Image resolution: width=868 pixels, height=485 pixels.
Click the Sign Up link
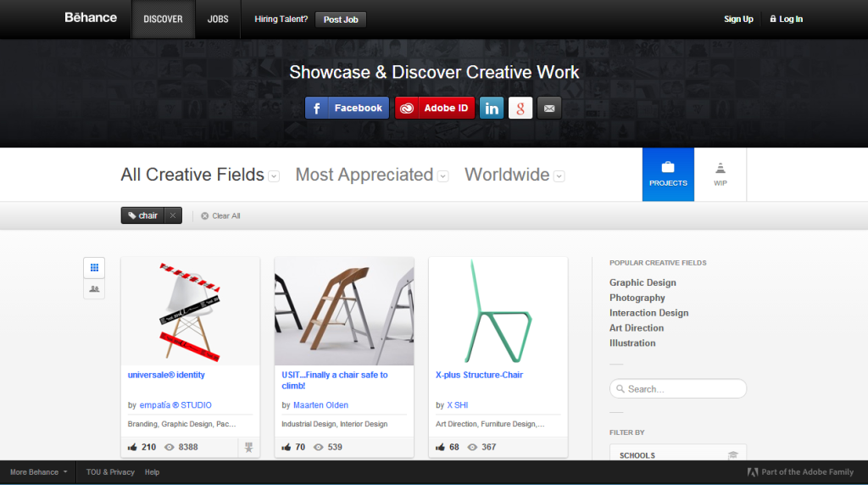(738, 19)
